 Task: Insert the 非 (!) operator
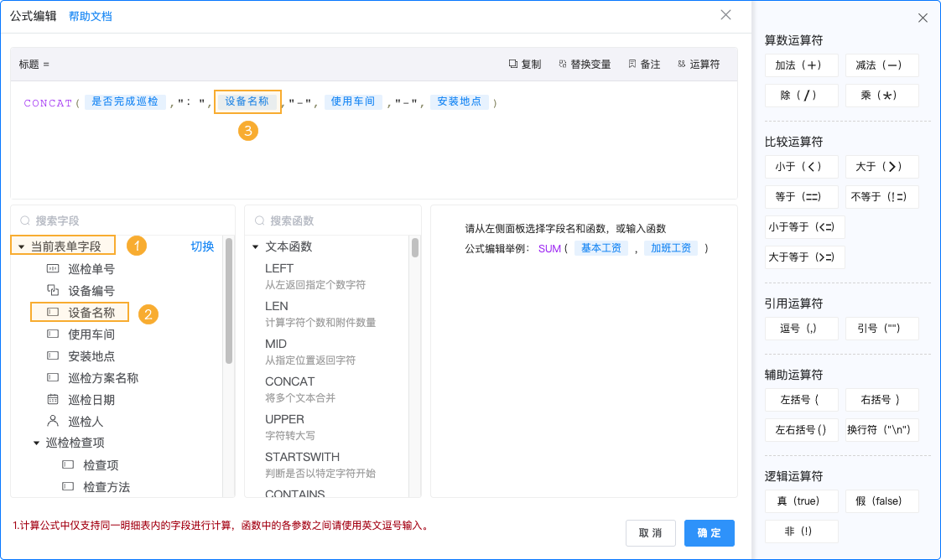pos(801,531)
